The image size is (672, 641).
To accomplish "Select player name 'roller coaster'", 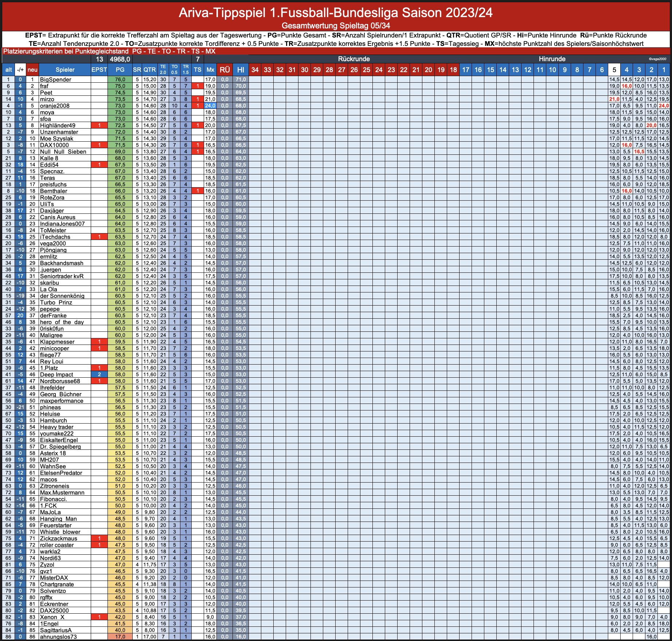I will click(57, 545).
